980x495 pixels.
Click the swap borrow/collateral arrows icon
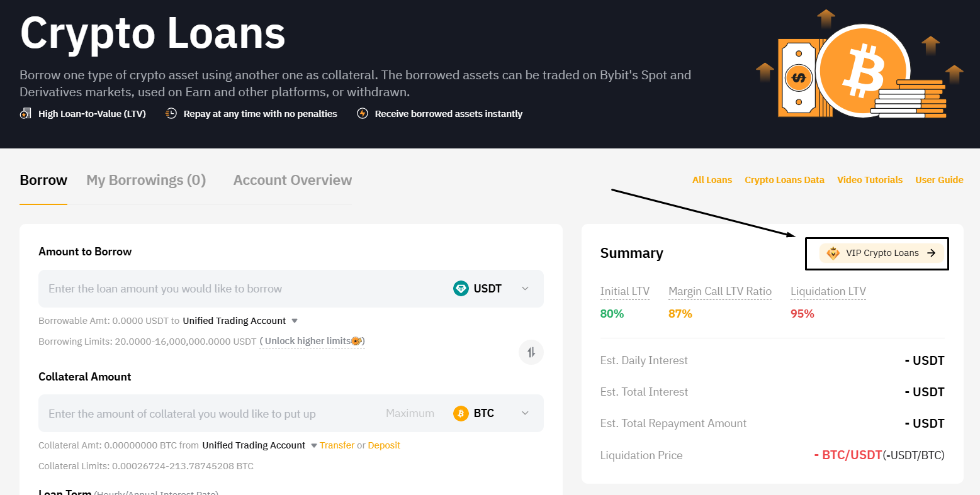coord(531,352)
